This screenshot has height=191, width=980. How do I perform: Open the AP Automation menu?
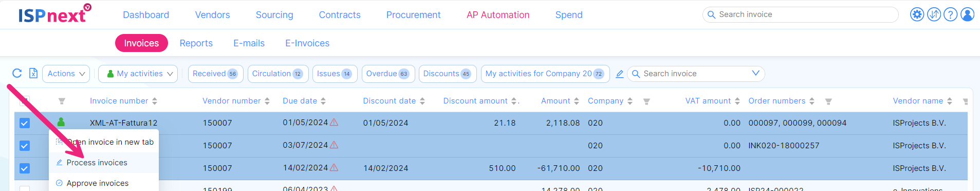(498, 15)
